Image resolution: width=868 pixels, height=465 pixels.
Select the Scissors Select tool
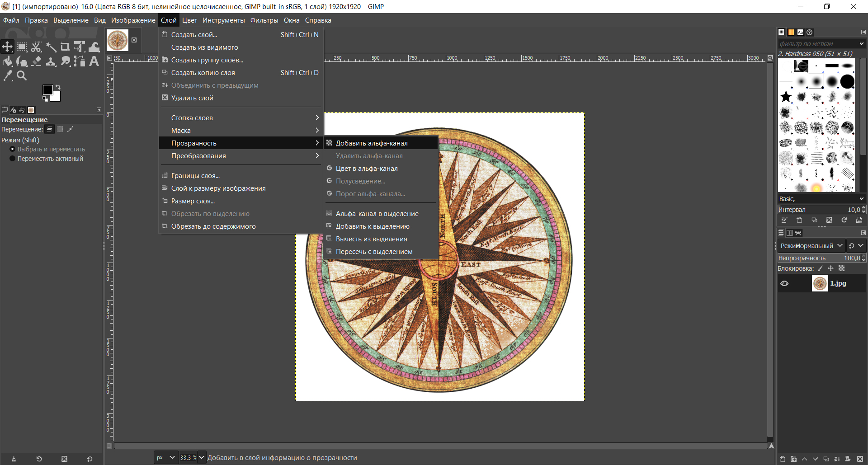(x=36, y=47)
